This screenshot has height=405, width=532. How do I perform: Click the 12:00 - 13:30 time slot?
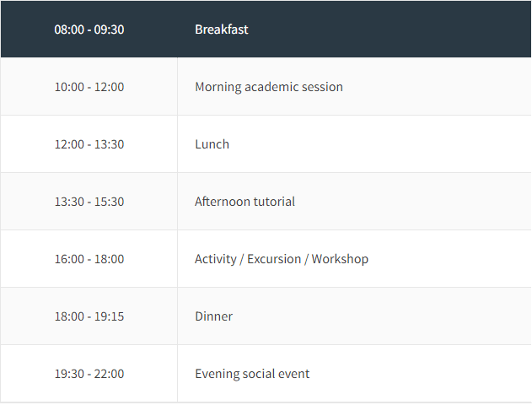click(89, 144)
